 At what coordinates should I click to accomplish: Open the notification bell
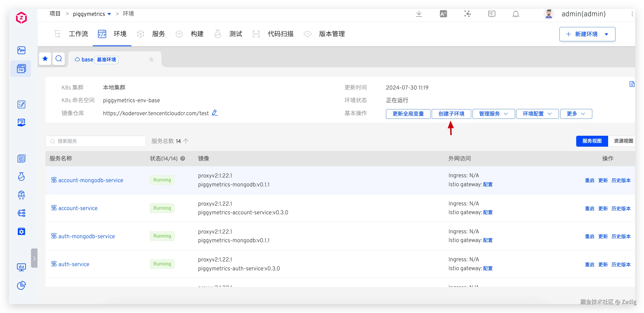point(516,14)
